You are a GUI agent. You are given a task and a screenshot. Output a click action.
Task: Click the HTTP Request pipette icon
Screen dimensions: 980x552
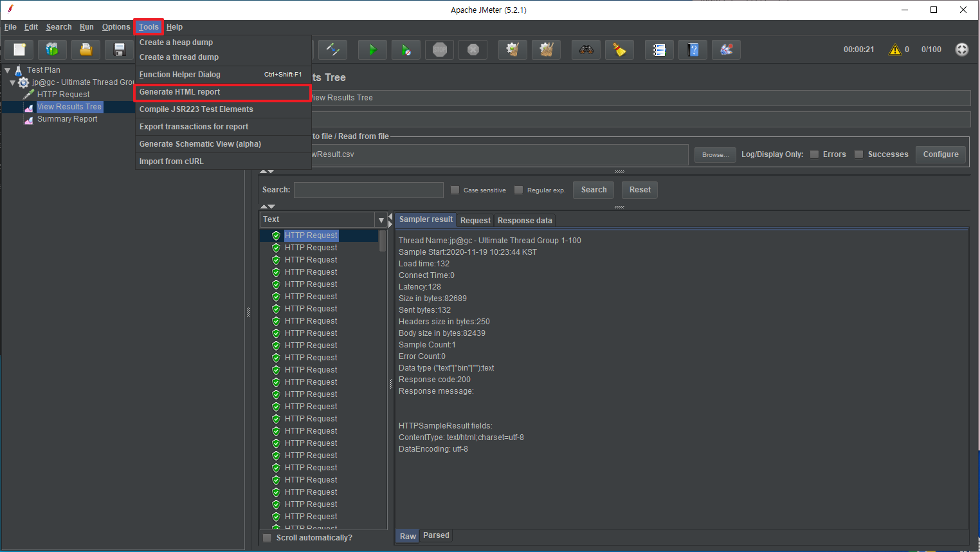(x=28, y=95)
